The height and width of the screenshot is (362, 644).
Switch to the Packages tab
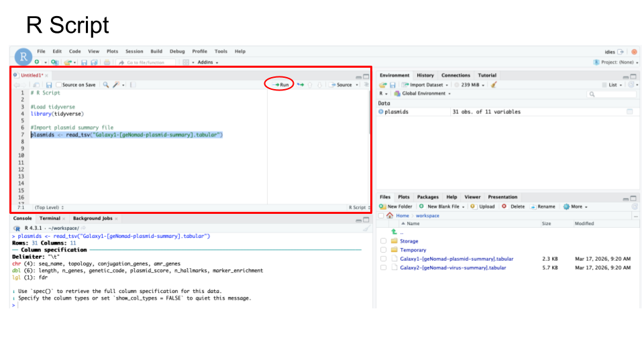tap(427, 197)
